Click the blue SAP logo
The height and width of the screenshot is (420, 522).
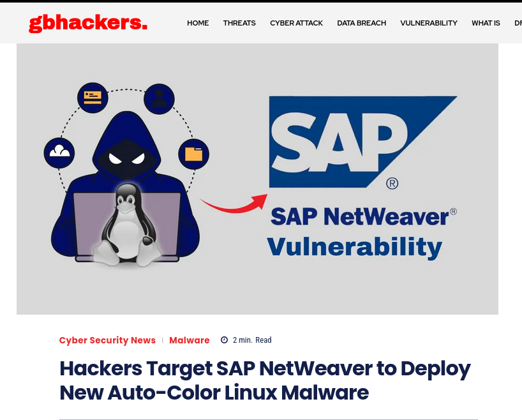pos(363,142)
